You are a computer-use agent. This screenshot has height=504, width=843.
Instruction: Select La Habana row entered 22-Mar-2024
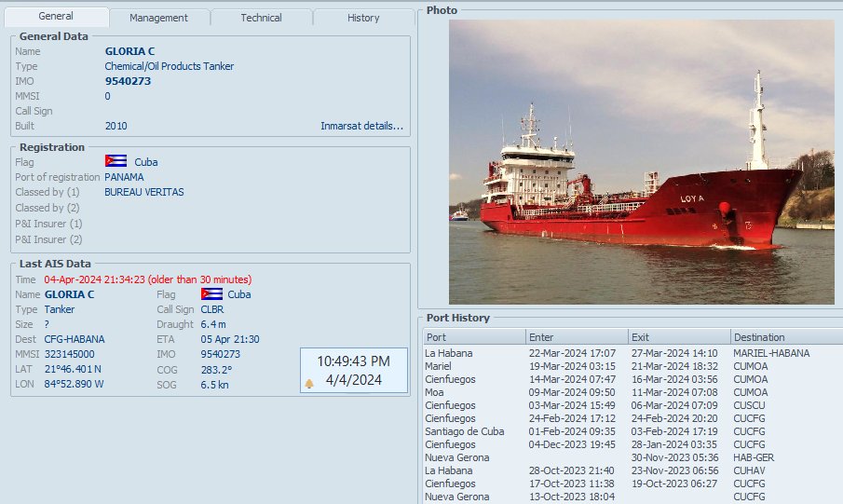633,353
